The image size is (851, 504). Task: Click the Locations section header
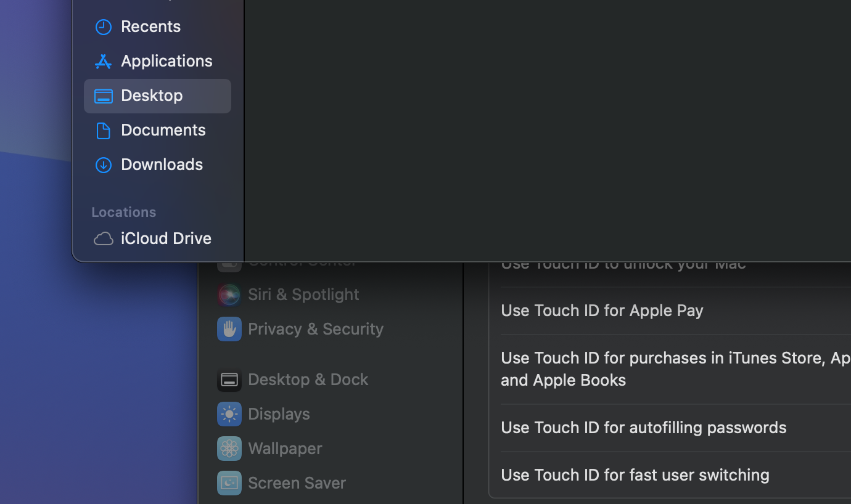(x=124, y=212)
